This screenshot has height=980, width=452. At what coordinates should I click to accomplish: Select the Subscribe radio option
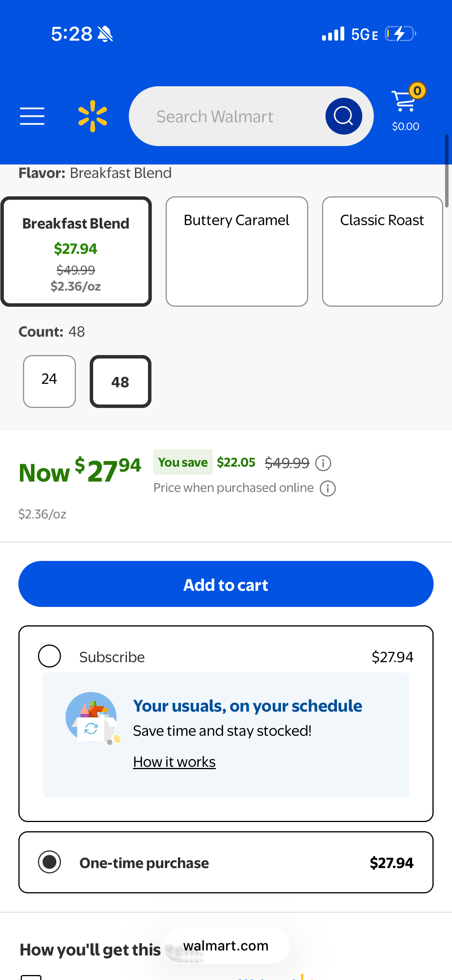(x=49, y=656)
